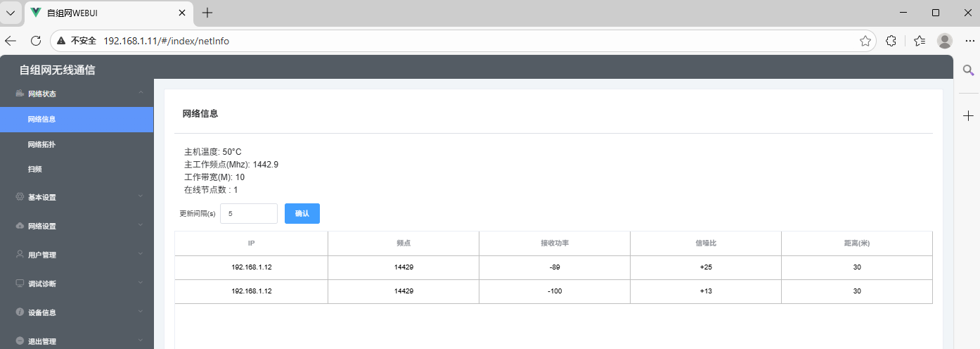Click the 14429 cell in the -100 row

[x=404, y=291]
